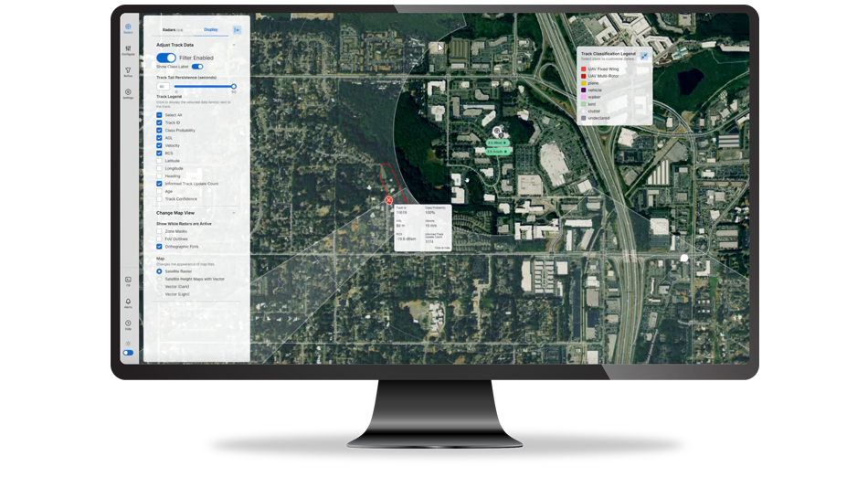Switch to the Radars tab

[x=171, y=29]
